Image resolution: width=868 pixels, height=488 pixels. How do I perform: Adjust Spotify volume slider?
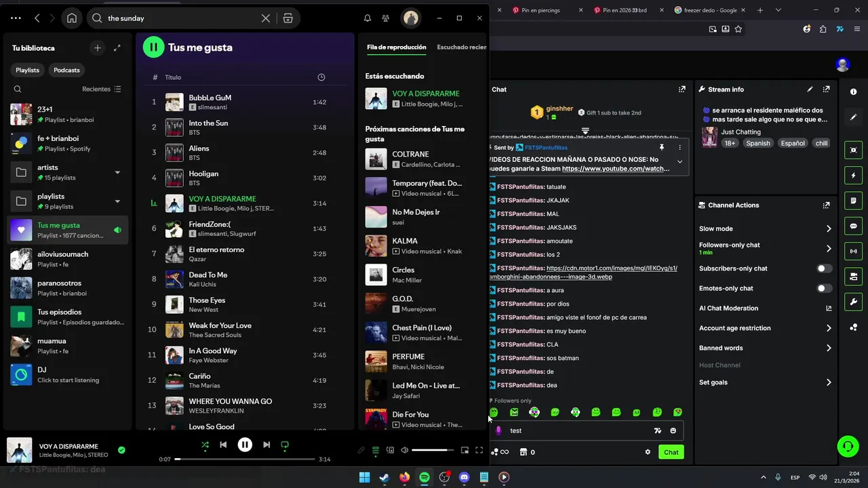(433, 450)
